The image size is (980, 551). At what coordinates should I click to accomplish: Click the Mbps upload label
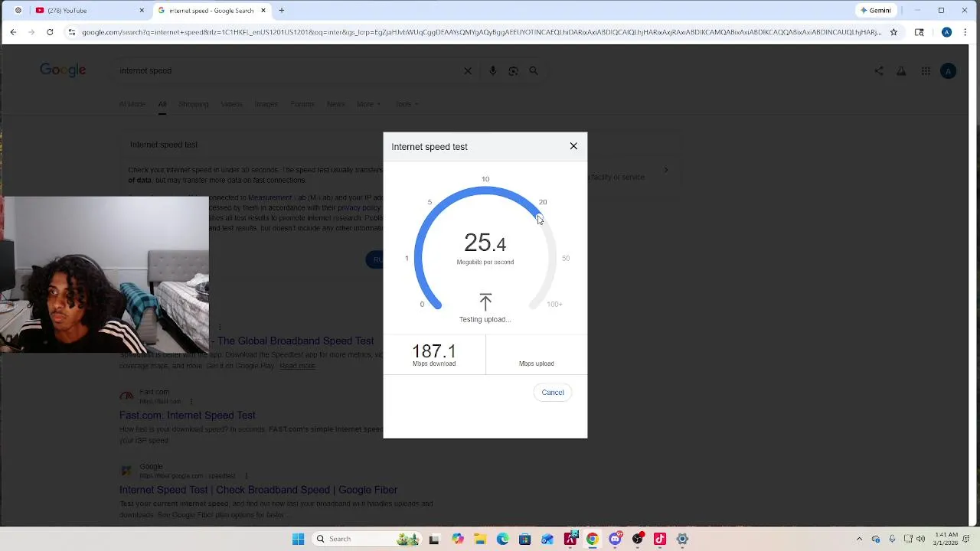point(537,364)
